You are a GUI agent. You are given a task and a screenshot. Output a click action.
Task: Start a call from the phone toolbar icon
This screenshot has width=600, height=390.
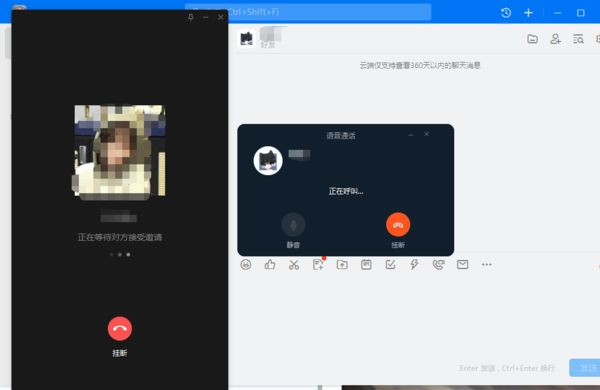coord(439,264)
